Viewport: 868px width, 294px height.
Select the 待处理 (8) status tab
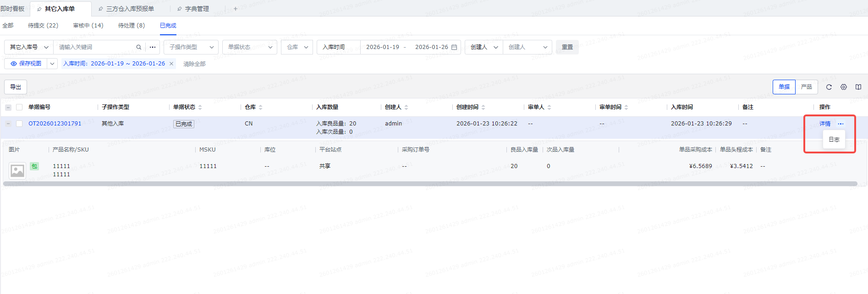(x=132, y=26)
